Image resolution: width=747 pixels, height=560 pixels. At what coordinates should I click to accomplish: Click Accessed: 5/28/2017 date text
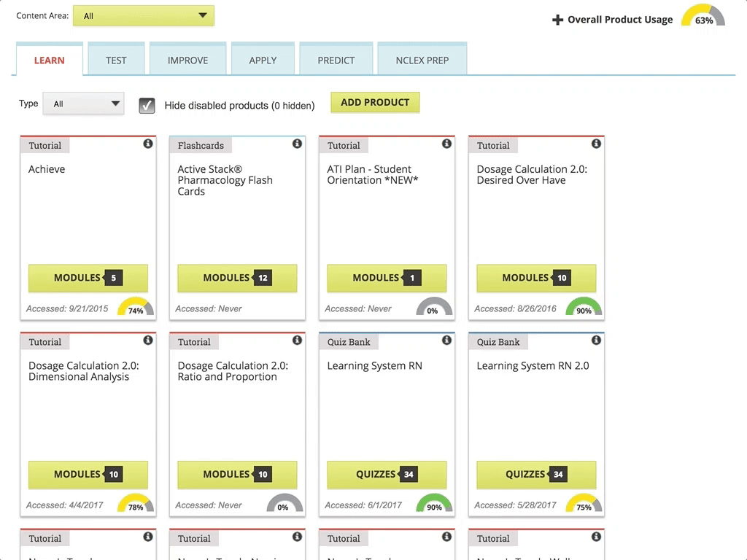(516, 505)
